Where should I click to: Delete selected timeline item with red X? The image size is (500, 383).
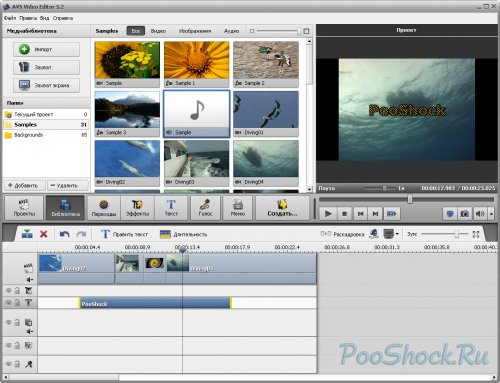point(44,234)
